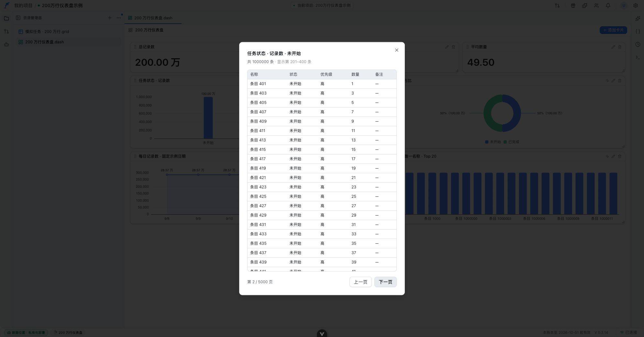Viewport: 644px width, 337px height.
Task: Go back with 上一页 button
Action: 361,282
